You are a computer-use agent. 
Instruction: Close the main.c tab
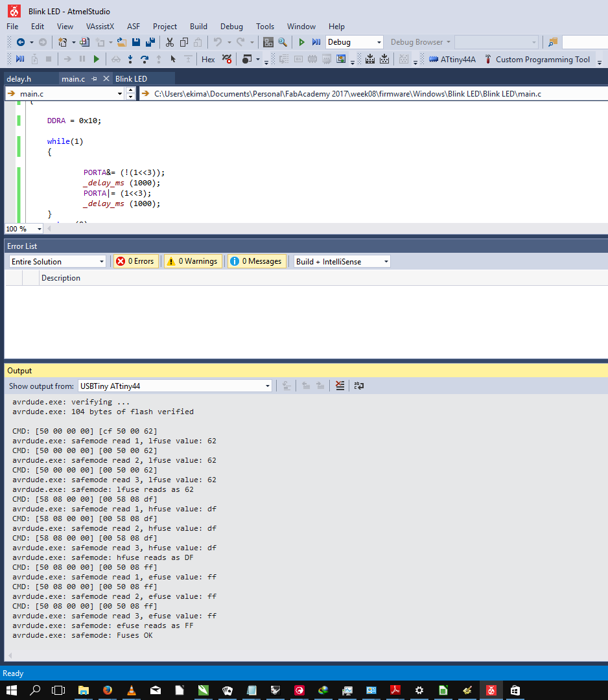tap(106, 78)
